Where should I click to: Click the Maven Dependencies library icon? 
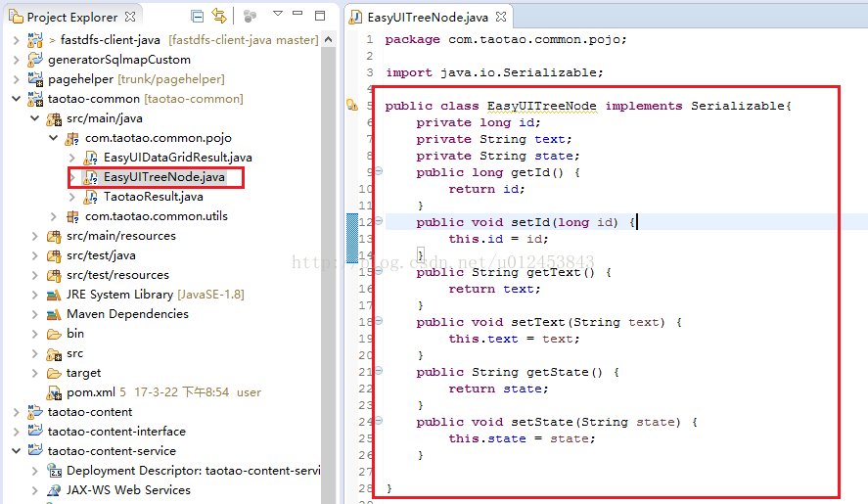click(54, 314)
